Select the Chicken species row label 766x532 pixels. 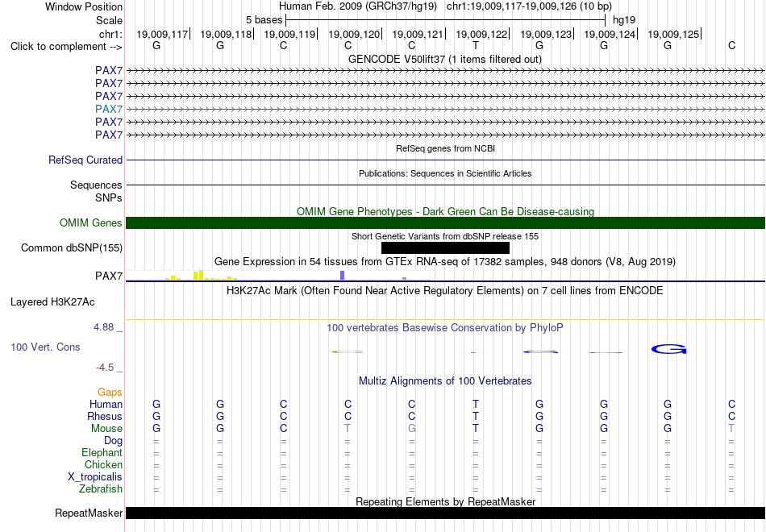click(x=103, y=464)
